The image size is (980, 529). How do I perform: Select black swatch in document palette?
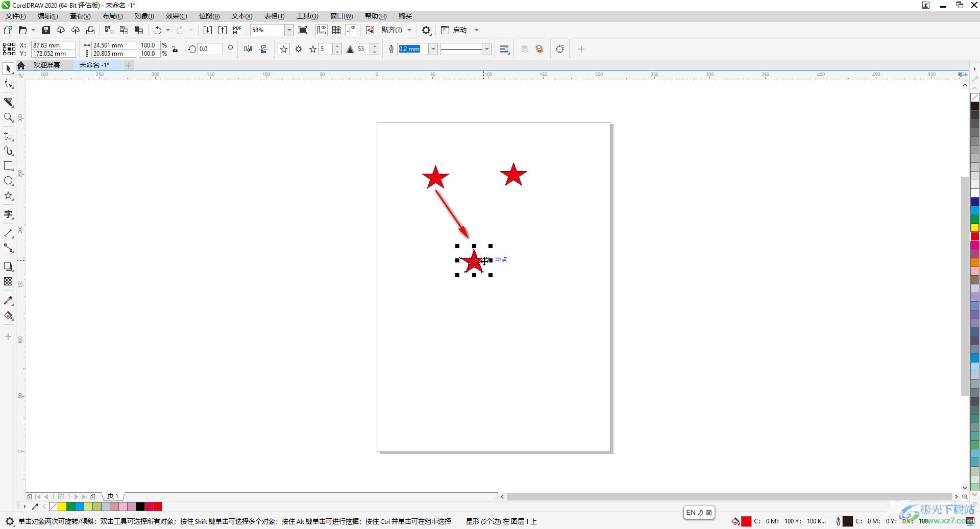tap(140, 507)
